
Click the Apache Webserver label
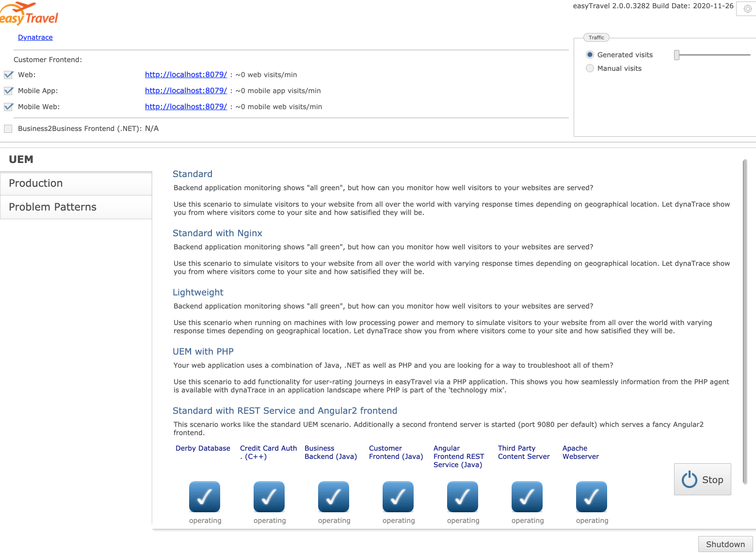coord(580,453)
